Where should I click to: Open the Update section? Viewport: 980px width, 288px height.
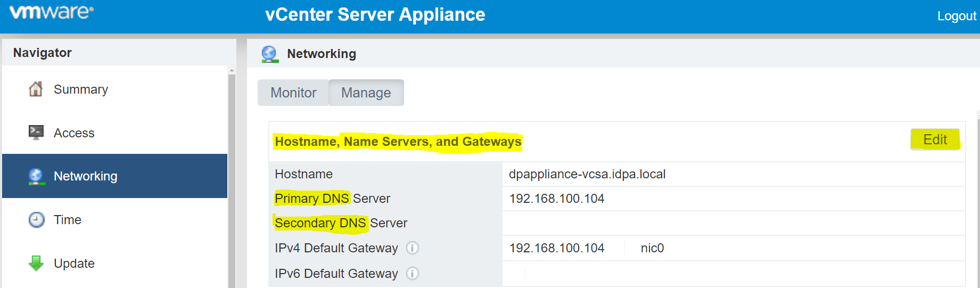pyautogui.click(x=74, y=264)
